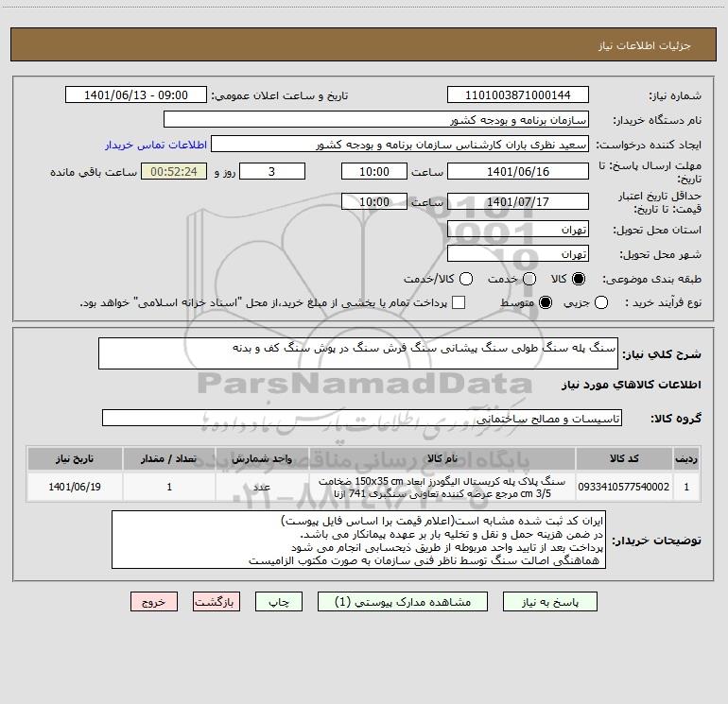Click the unit cell عدد
The width and height of the screenshot is (728, 704).
tap(262, 487)
